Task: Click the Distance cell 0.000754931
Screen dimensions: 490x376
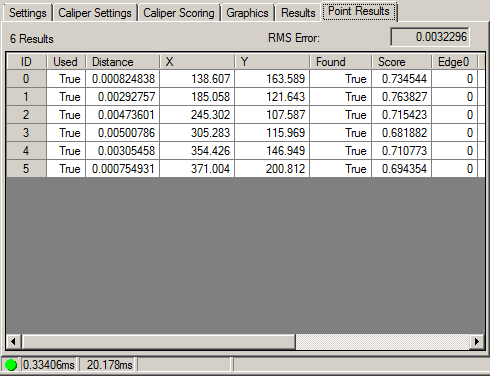Action: tap(123, 169)
